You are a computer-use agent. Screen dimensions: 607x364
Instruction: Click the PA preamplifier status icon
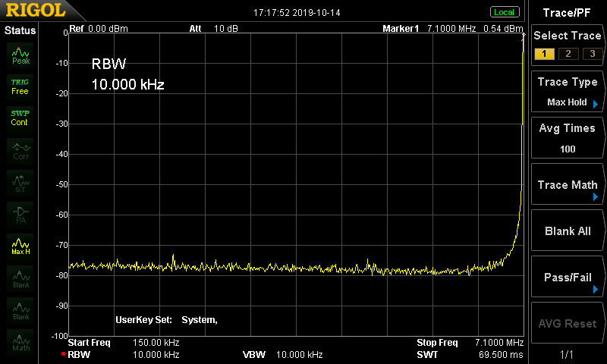coord(20,215)
